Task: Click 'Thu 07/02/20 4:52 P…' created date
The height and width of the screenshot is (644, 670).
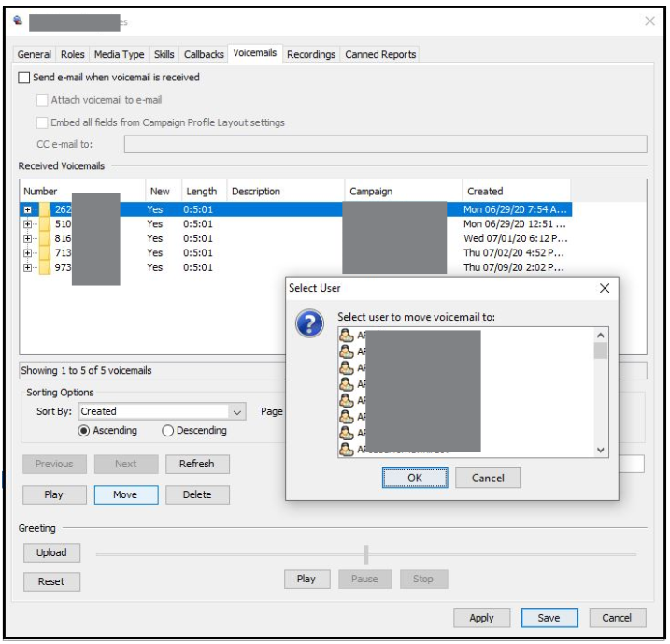Action: coord(514,253)
